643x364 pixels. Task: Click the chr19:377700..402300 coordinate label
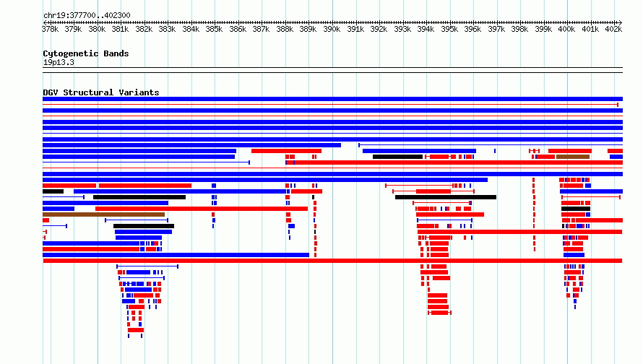click(87, 15)
